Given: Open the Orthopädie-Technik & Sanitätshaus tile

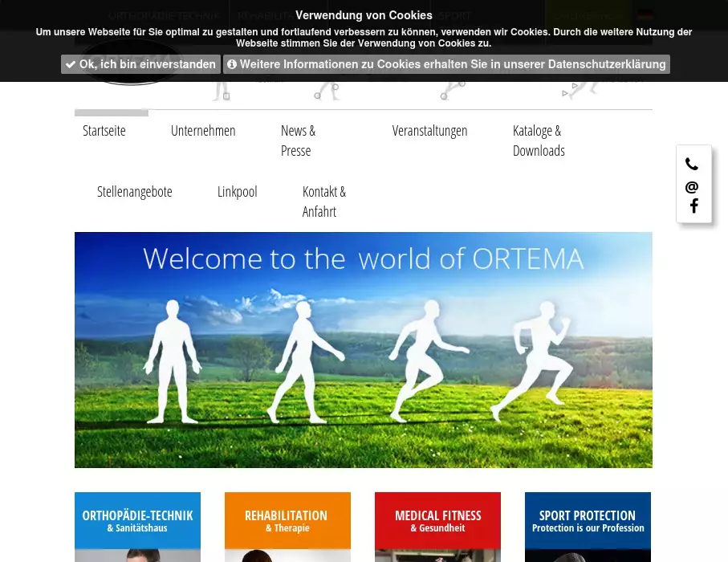Looking at the screenshot, I should tap(137, 521).
